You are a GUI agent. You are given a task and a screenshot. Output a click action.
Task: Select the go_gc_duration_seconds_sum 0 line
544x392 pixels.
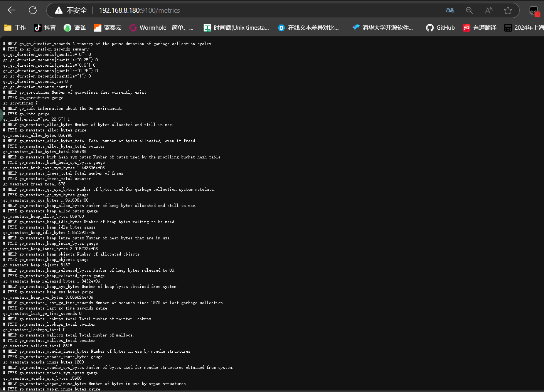click(x=35, y=82)
